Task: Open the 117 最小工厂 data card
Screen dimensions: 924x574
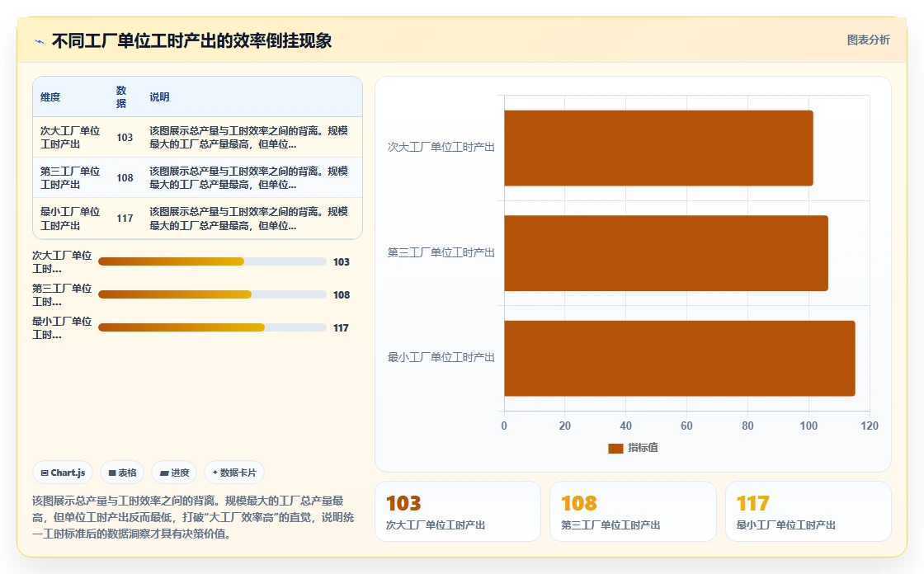Action: pos(808,511)
